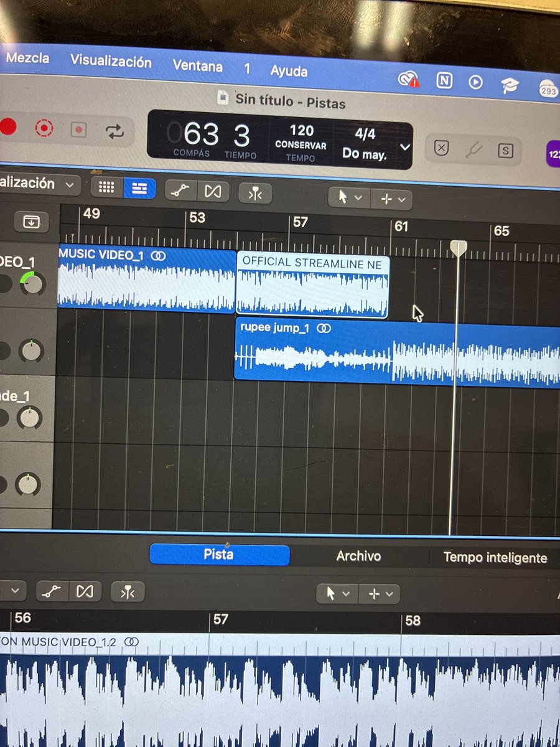Screen dimensions: 560x747
Task: Open the Ayuda menu
Action: [289, 71]
